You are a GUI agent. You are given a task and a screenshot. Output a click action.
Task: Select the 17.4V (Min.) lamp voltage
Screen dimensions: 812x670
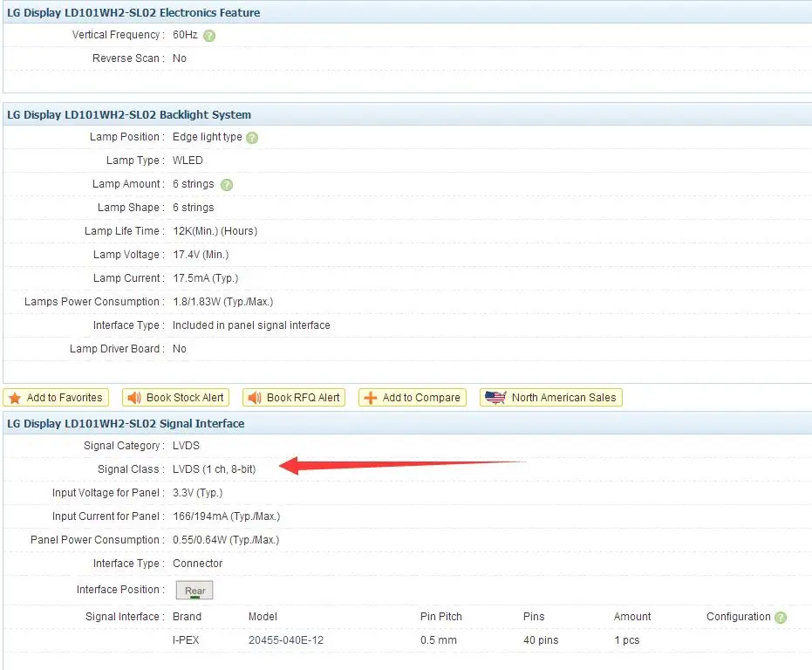pos(201,255)
